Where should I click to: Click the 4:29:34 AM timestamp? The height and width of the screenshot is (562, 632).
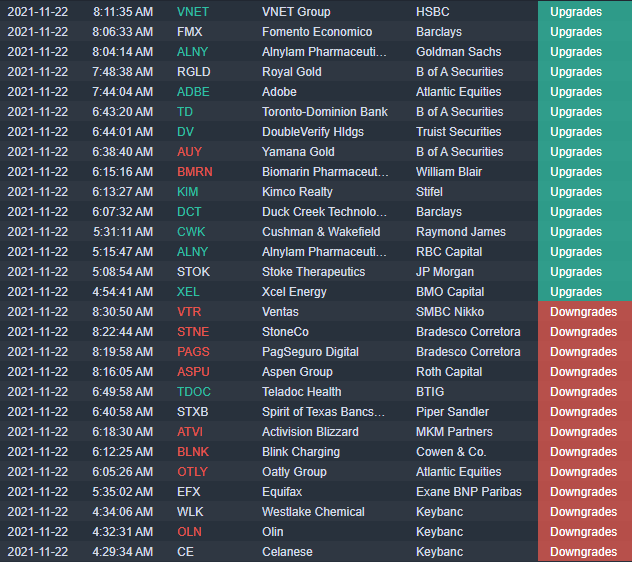123,552
